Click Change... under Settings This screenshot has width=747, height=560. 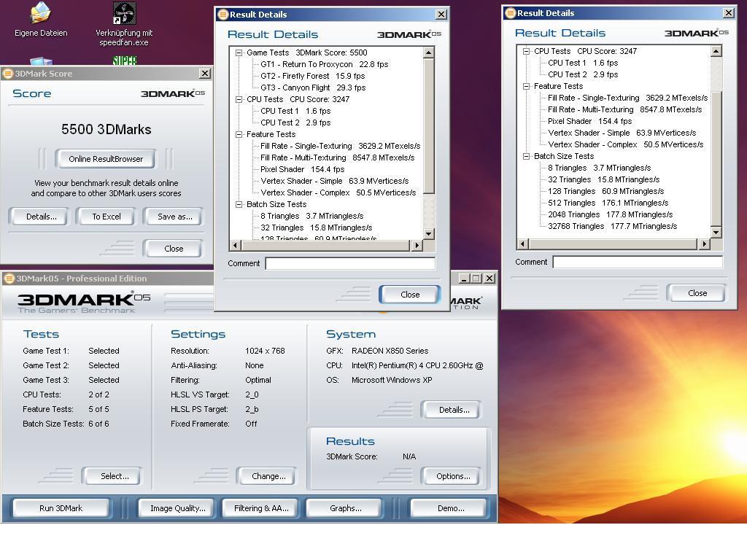268,476
